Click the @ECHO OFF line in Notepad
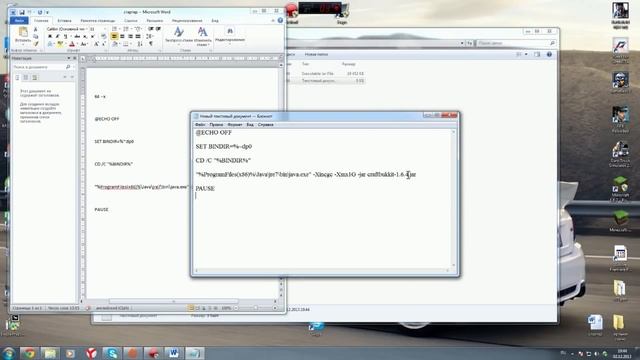 [x=213, y=133]
